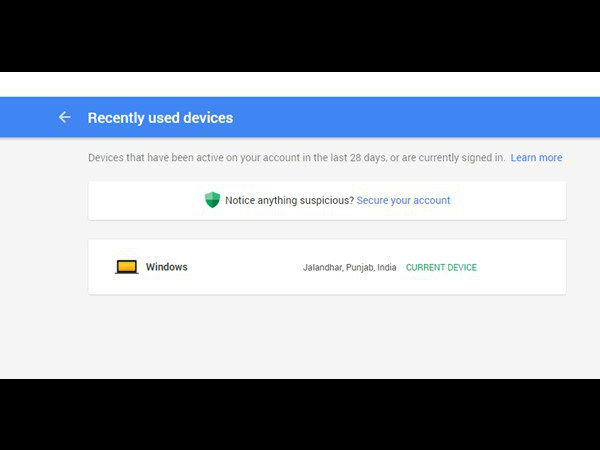The width and height of the screenshot is (600, 450).
Task: Click the empty gray area below the device card
Action: point(327,337)
